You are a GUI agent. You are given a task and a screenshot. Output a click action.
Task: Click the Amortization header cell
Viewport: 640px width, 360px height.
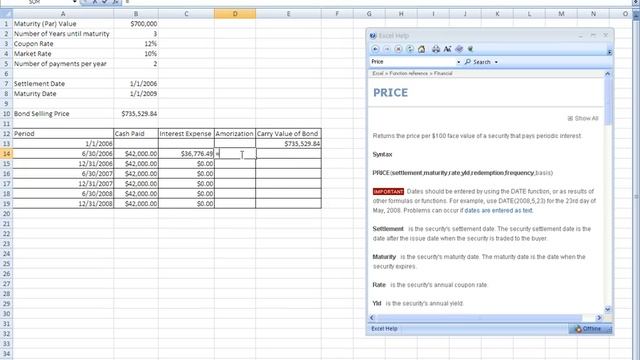(x=235, y=133)
